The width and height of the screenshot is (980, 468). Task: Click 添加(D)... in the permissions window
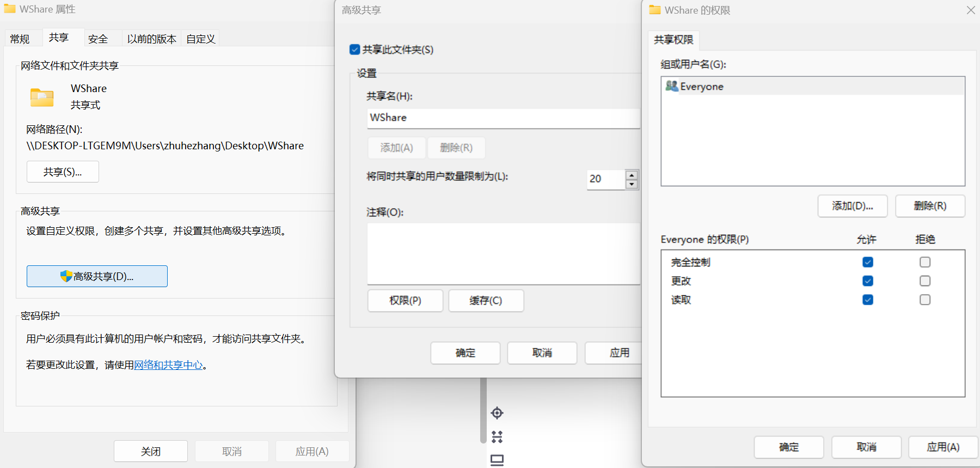tap(853, 206)
